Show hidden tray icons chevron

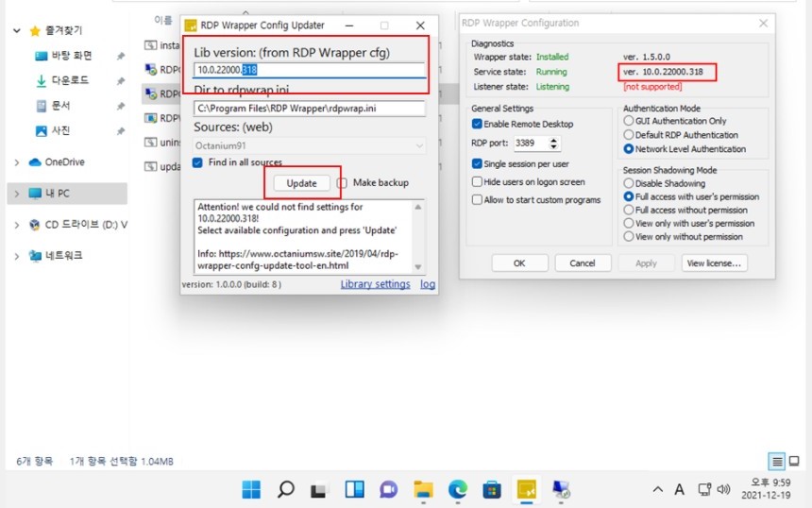pos(658,489)
